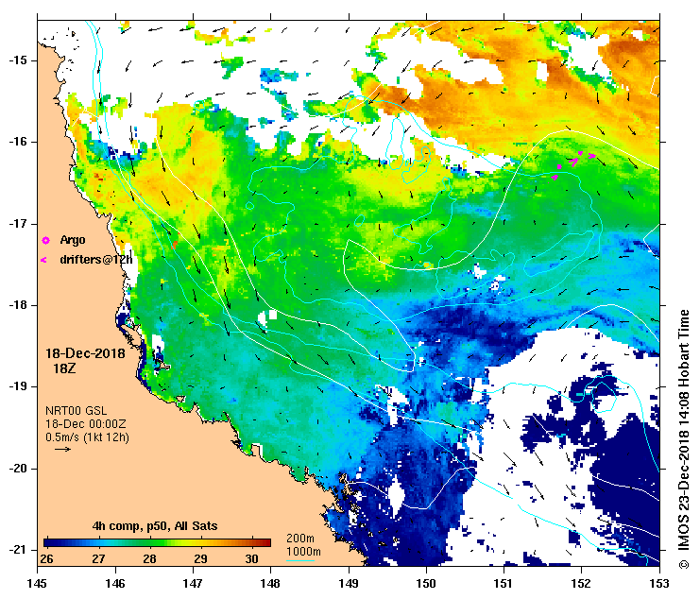Click the '4h comp, p50, All Sats' title
The height and width of the screenshot is (599, 700).
pos(155,526)
